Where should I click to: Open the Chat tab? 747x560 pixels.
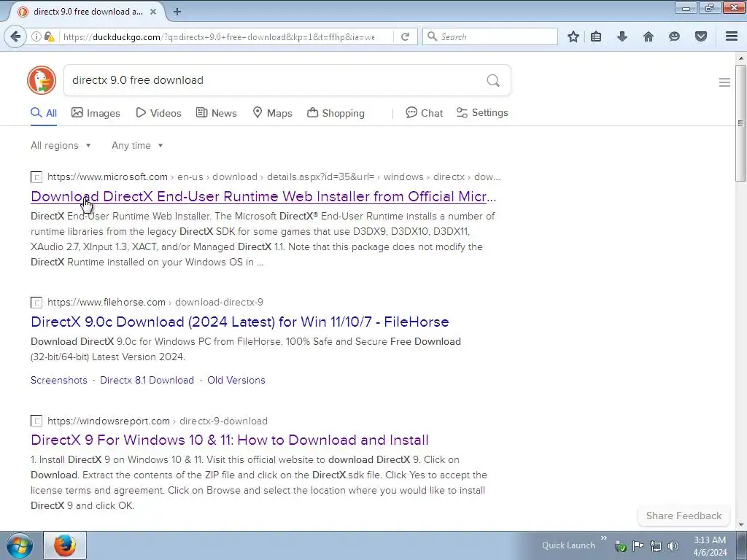424,113
